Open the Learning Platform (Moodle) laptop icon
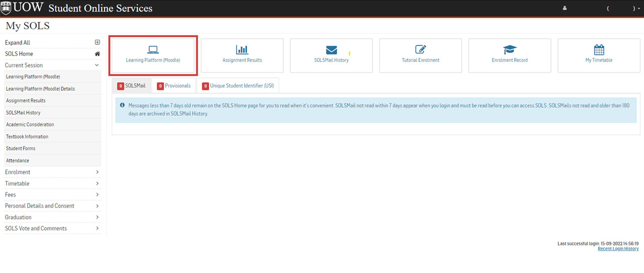This screenshot has width=644, height=273. (x=153, y=49)
